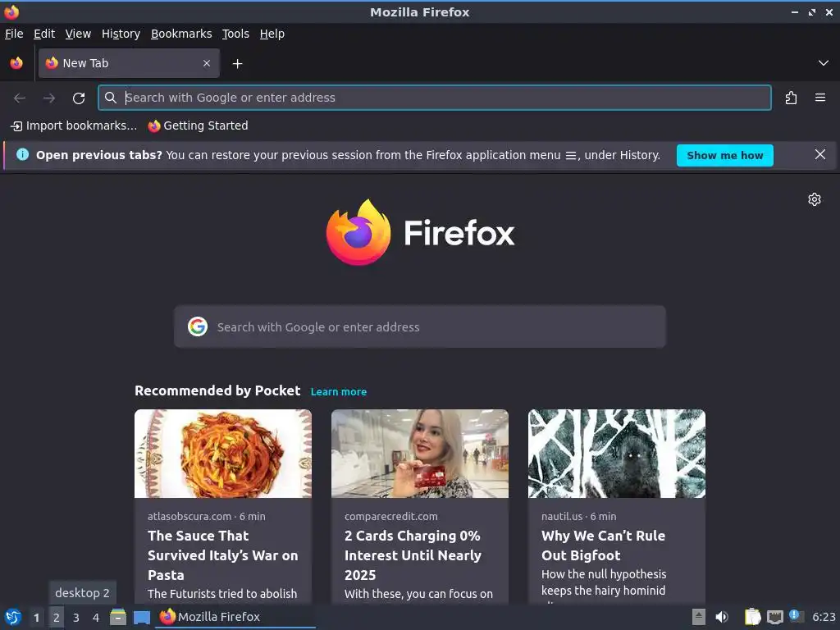Open the volume speaker tray icon
Viewport: 840px width, 630px height.
pyautogui.click(x=722, y=617)
